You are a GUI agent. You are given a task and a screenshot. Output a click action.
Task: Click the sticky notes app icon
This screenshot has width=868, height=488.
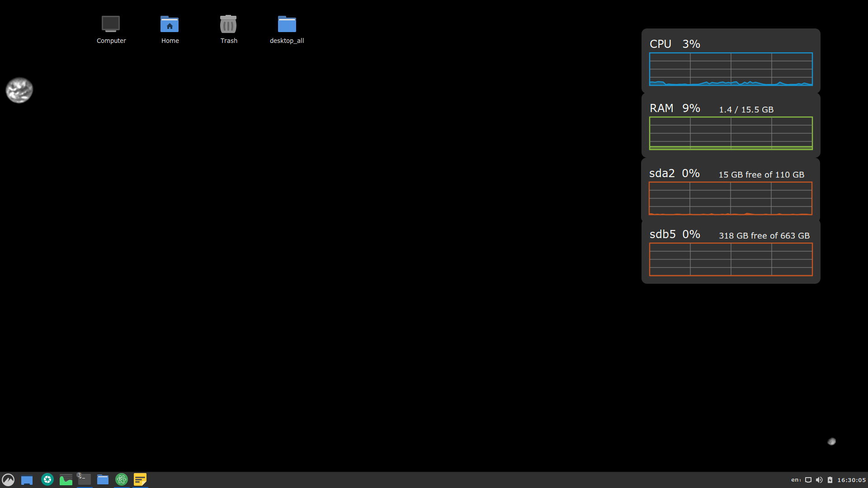pos(140,479)
